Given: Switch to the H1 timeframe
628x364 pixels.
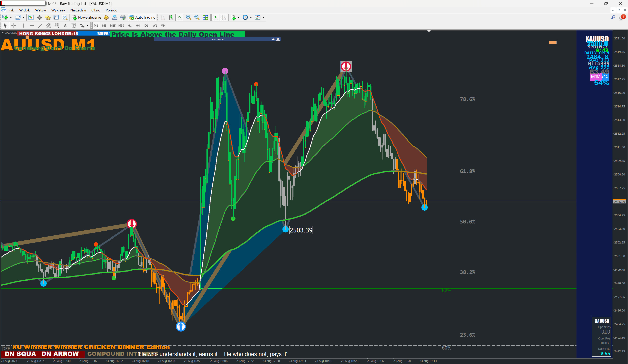Looking at the screenshot, I should click(x=130, y=25).
